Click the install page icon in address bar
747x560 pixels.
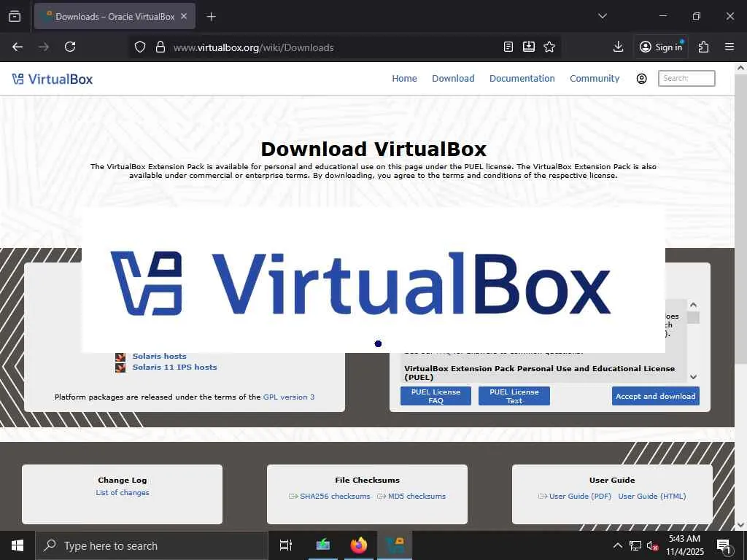coord(529,47)
